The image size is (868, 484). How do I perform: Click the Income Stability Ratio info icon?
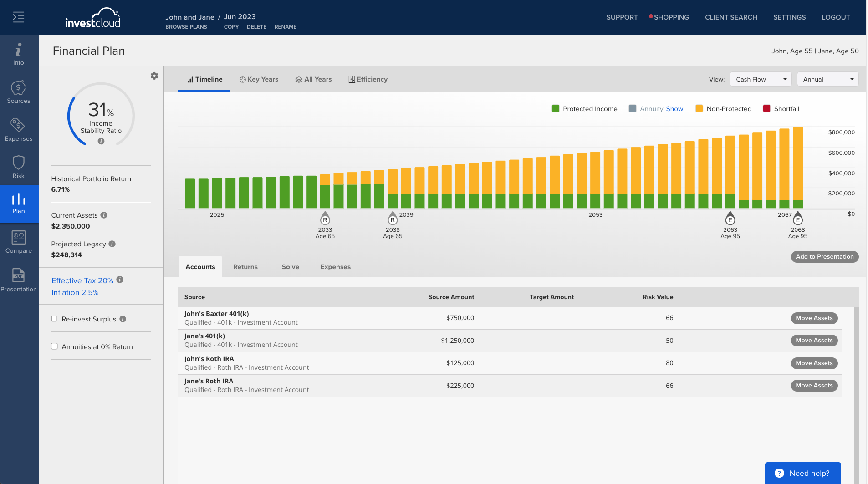coord(101,141)
